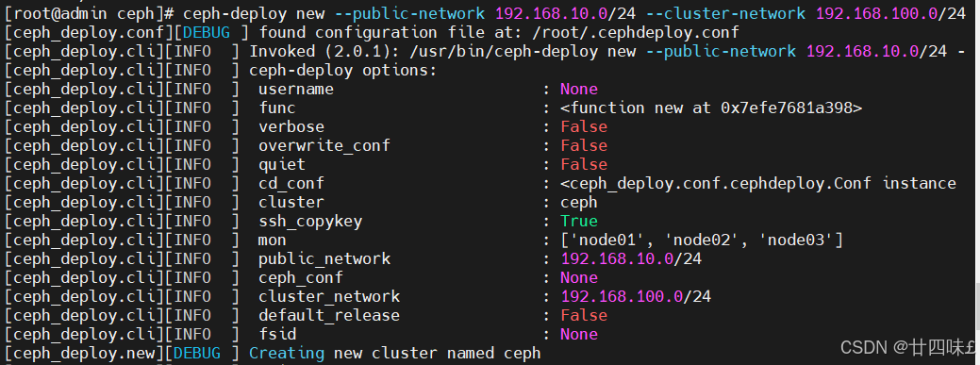The image size is (980, 365).
Task: Click the 'None' value beside ceph_conf
Action: coord(579,277)
